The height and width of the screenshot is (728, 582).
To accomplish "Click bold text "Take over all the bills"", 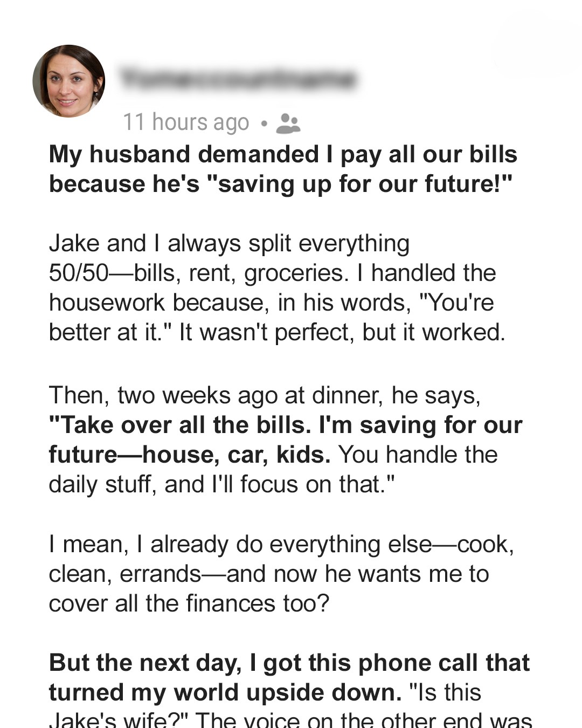I will tap(179, 425).
